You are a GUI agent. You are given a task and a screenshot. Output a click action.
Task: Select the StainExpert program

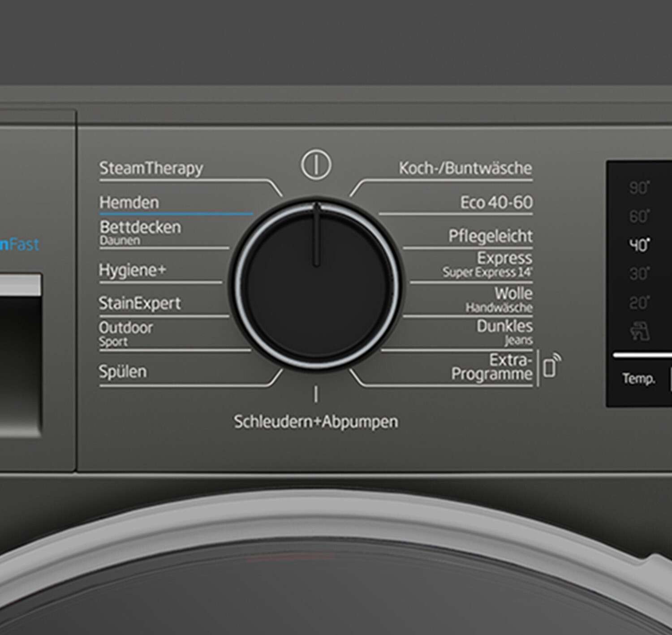[140, 303]
